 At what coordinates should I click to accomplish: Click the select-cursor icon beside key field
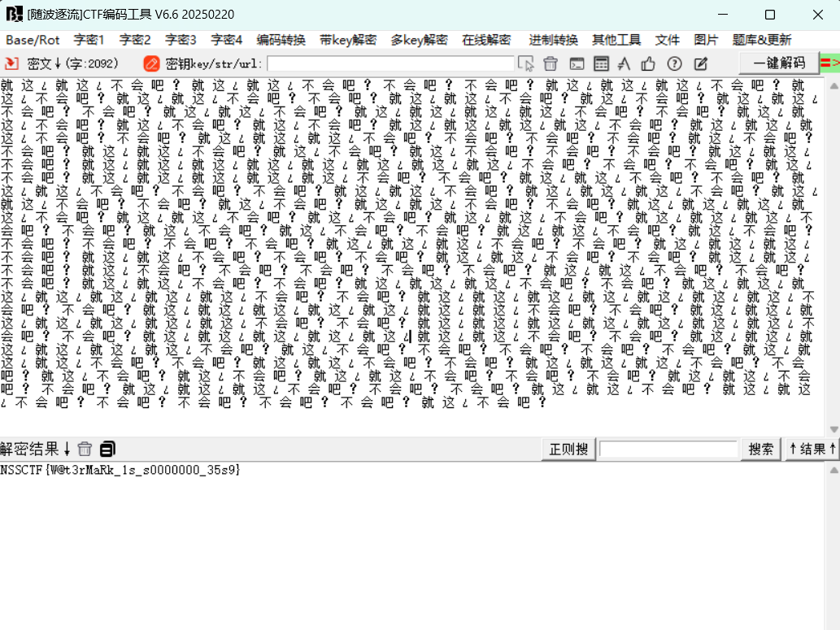point(525,63)
